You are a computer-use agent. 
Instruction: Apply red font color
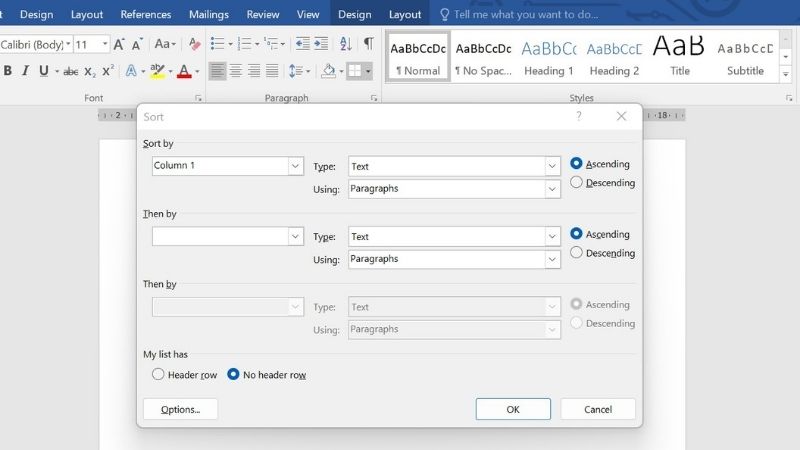pyautogui.click(x=184, y=71)
